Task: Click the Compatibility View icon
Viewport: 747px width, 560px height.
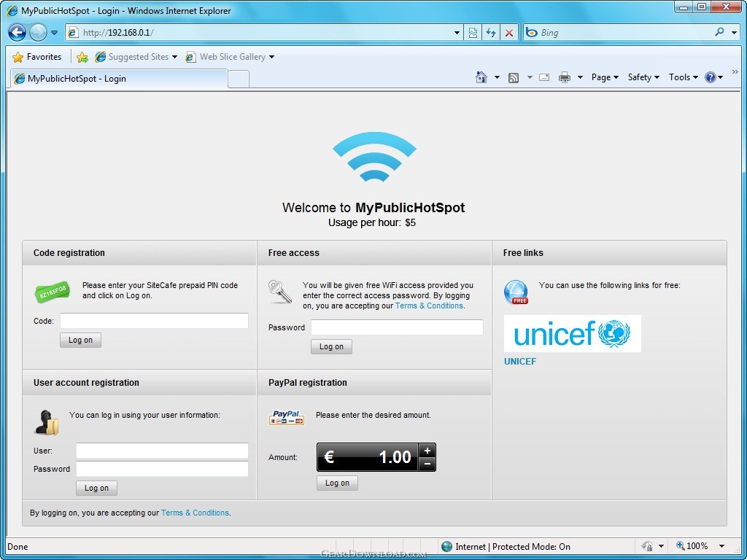Action: (473, 33)
